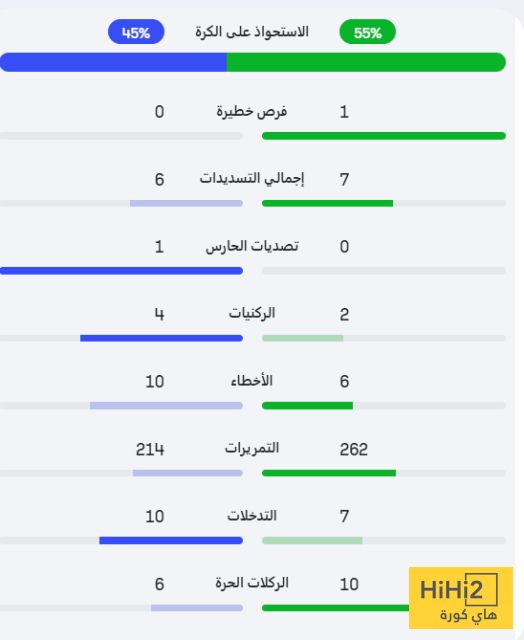This screenshot has width=524, height=640.
Task: Select the التمريرات passes label
Action: tap(252, 448)
